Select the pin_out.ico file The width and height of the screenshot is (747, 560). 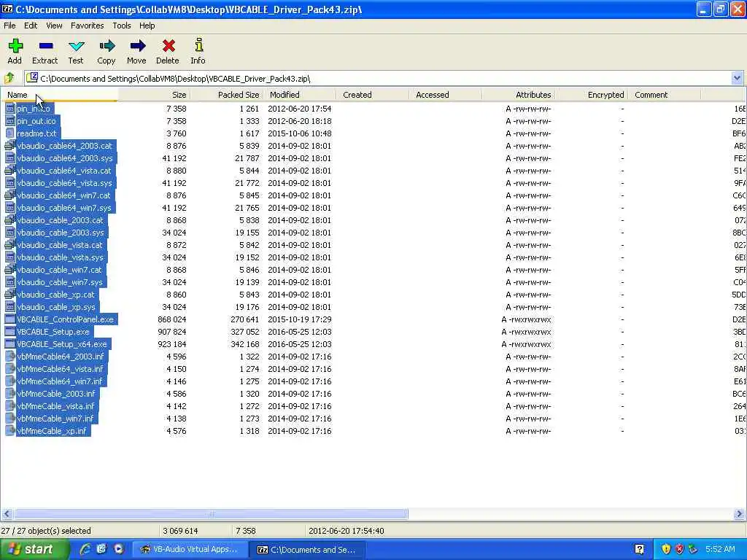click(x=36, y=121)
